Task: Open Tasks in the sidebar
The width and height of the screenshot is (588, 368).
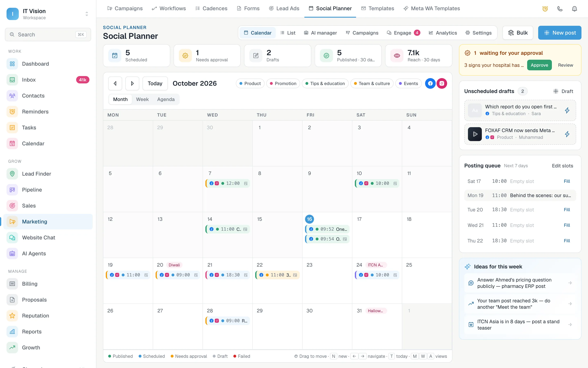Action: click(x=48, y=128)
